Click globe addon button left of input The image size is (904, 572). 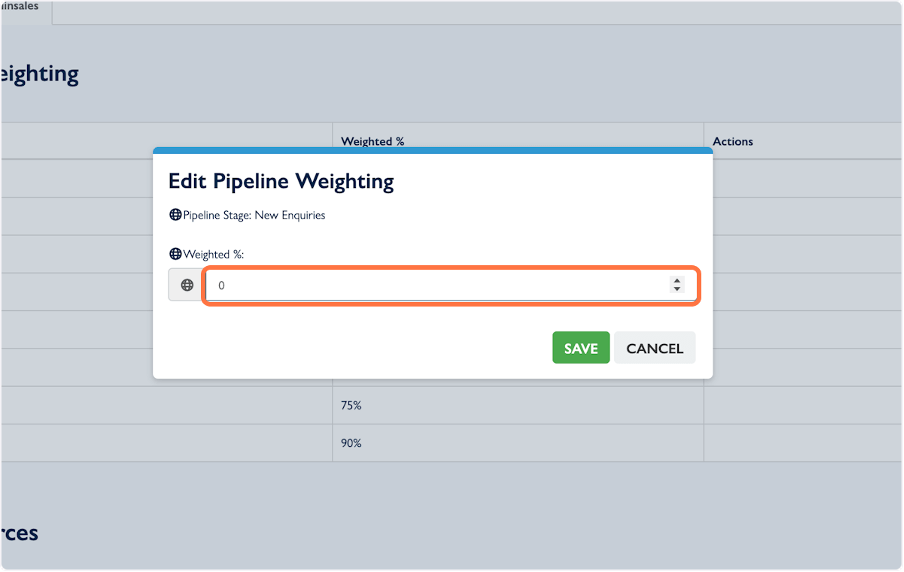point(186,285)
